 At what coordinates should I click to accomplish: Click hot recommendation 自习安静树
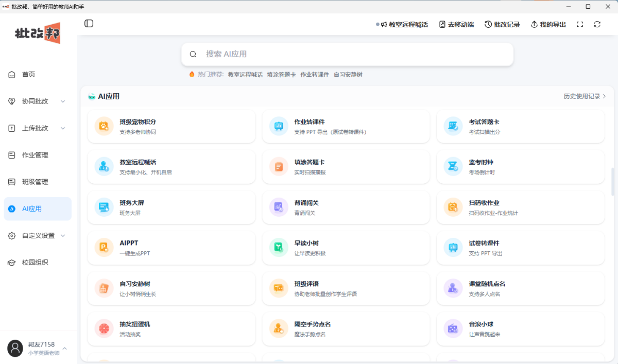click(x=348, y=75)
